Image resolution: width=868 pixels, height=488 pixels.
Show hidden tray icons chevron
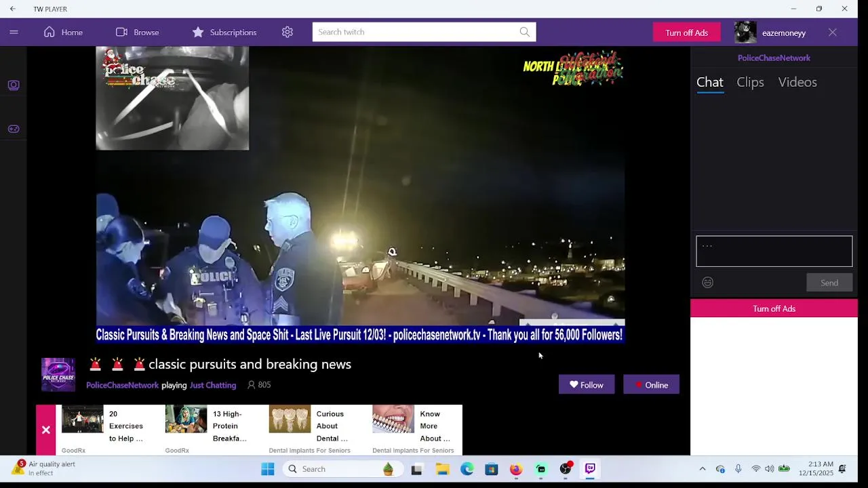coord(703,469)
